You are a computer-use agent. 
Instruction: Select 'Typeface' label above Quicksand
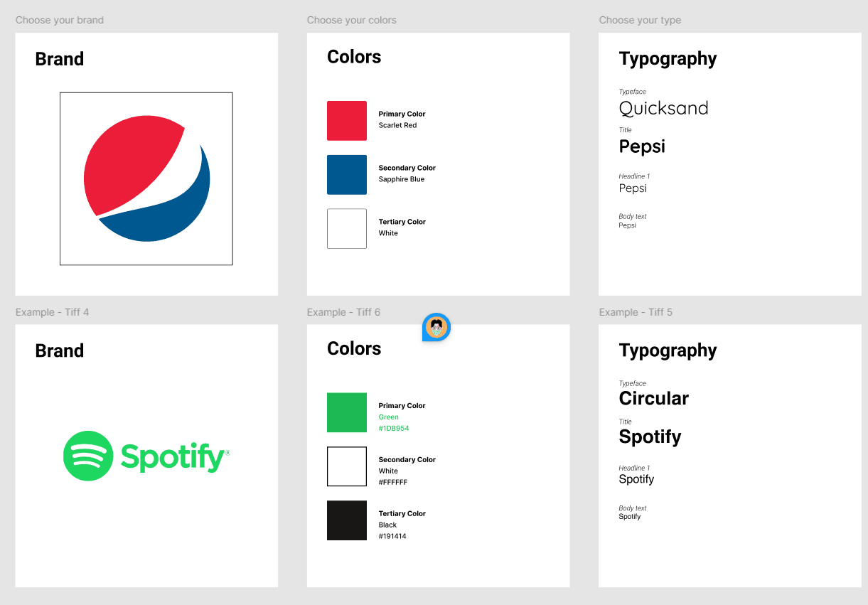coord(633,92)
